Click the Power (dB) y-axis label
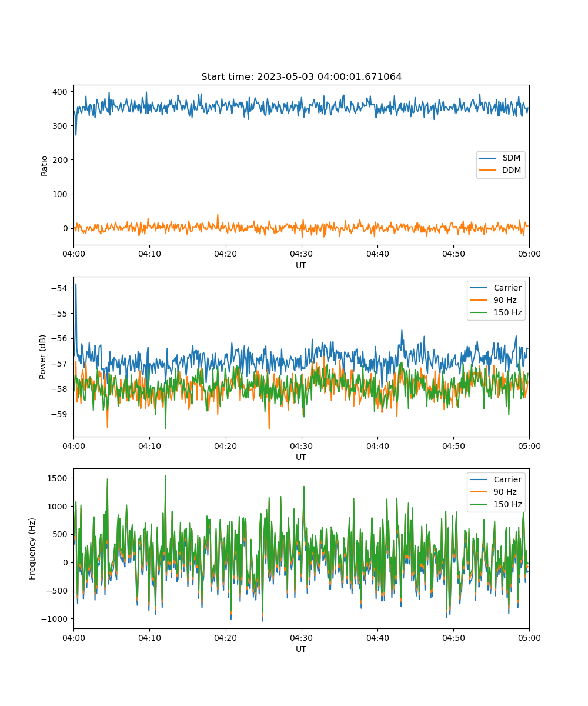The image size is (588, 706). (x=44, y=357)
